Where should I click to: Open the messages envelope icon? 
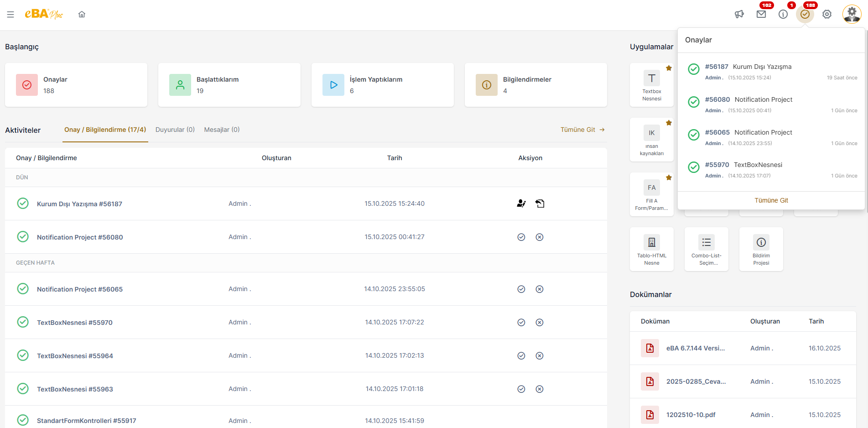click(761, 15)
